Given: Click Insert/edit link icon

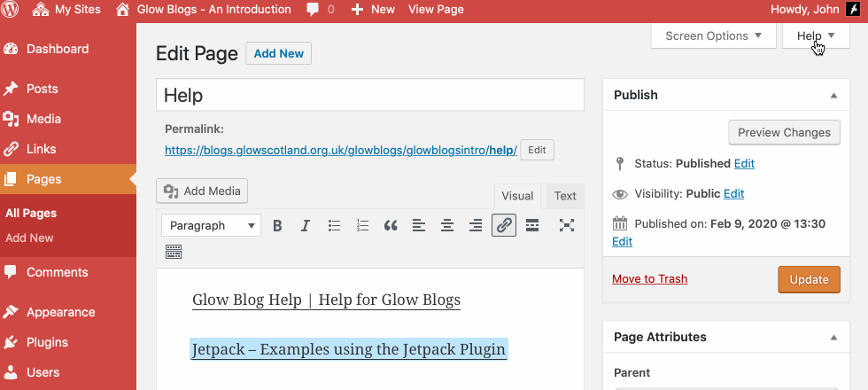Looking at the screenshot, I should (504, 225).
